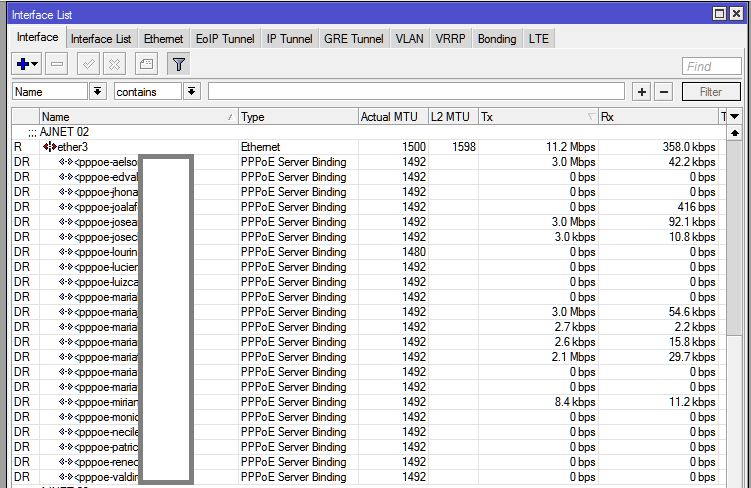Click the 54.6 kbps Rx value
This screenshot has height=488, width=751.
(x=692, y=312)
